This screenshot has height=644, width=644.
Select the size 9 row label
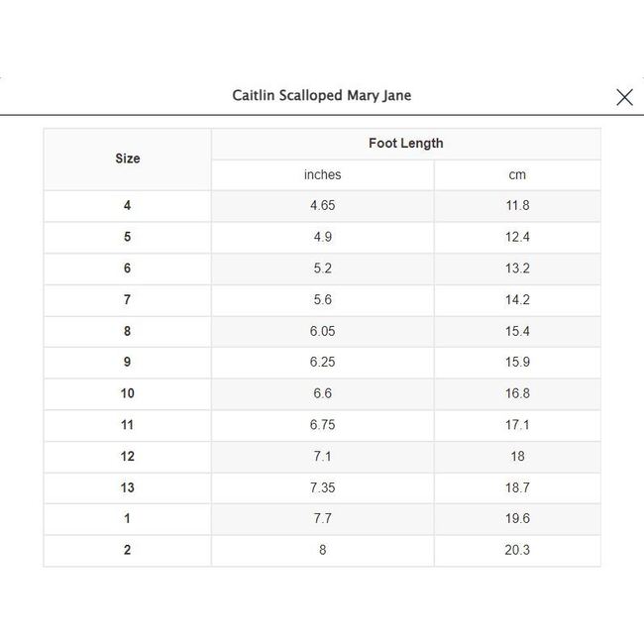127,363
